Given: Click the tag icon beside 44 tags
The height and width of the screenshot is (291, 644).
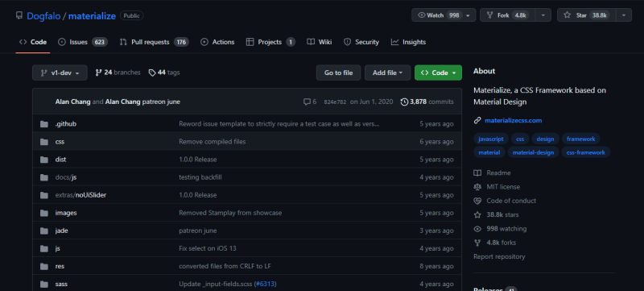Looking at the screenshot, I should tap(152, 73).
